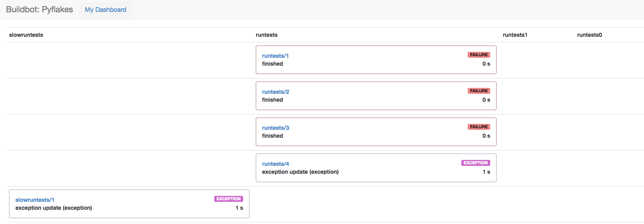Go to the runtests/3 build page
The width and height of the screenshot is (644, 224).
[x=275, y=128]
